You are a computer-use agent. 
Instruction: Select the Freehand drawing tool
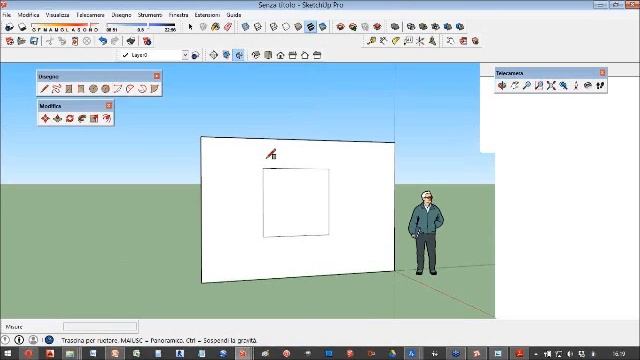pyautogui.click(x=56, y=89)
